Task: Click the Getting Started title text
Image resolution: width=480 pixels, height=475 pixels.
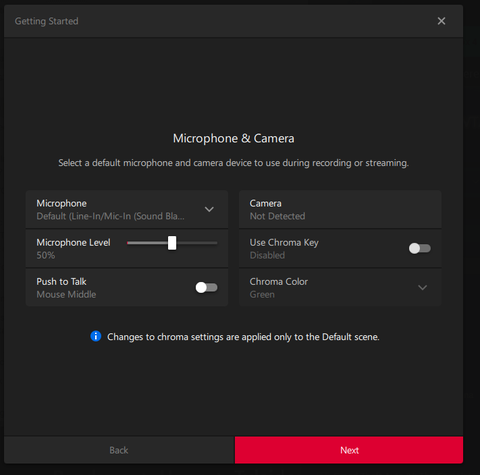Action: click(x=47, y=21)
